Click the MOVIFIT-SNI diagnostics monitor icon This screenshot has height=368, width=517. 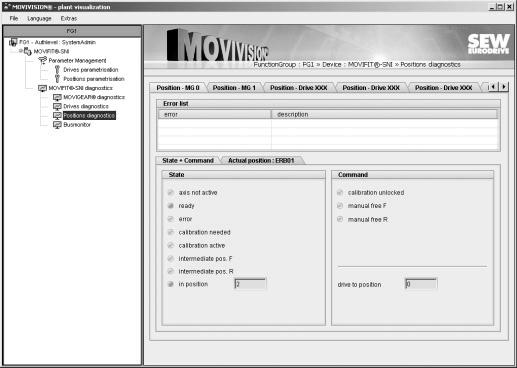(42, 88)
